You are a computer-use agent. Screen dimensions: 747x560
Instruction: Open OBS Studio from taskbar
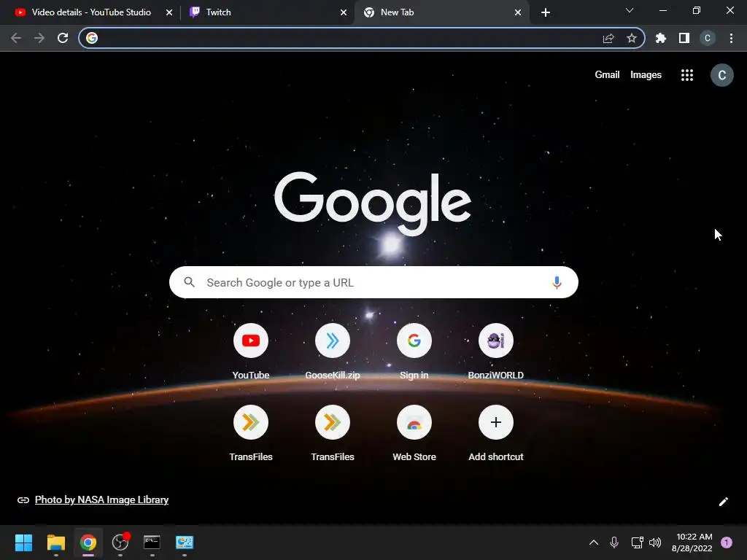click(x=120, y=542)
